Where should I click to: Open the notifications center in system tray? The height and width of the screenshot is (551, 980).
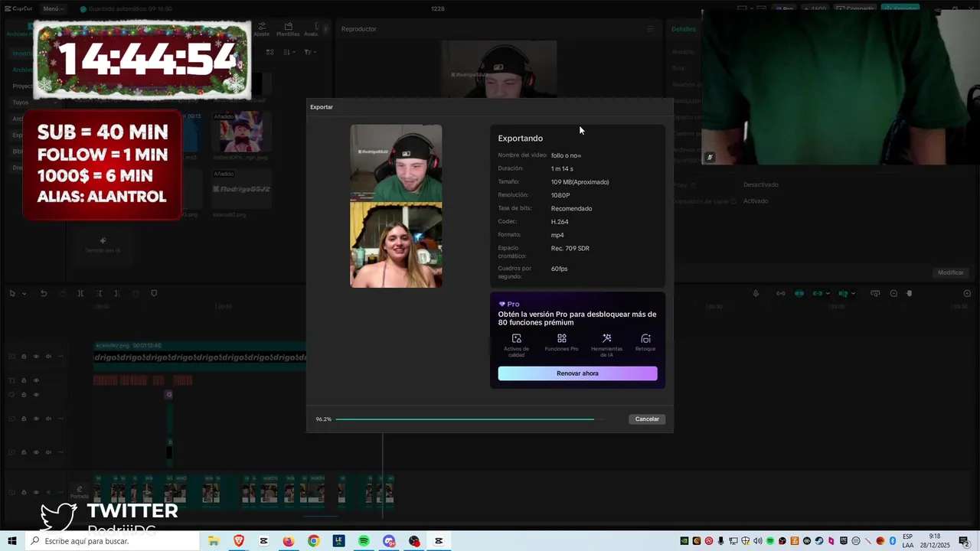pyautogui.click(x=964, y=541)
